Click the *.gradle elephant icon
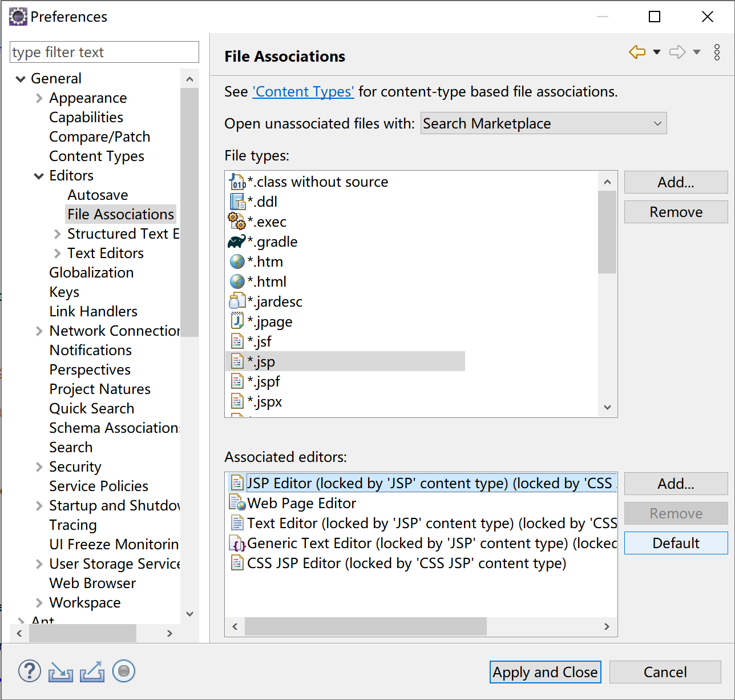Screen dimensions: 735x700 [237, 242]
